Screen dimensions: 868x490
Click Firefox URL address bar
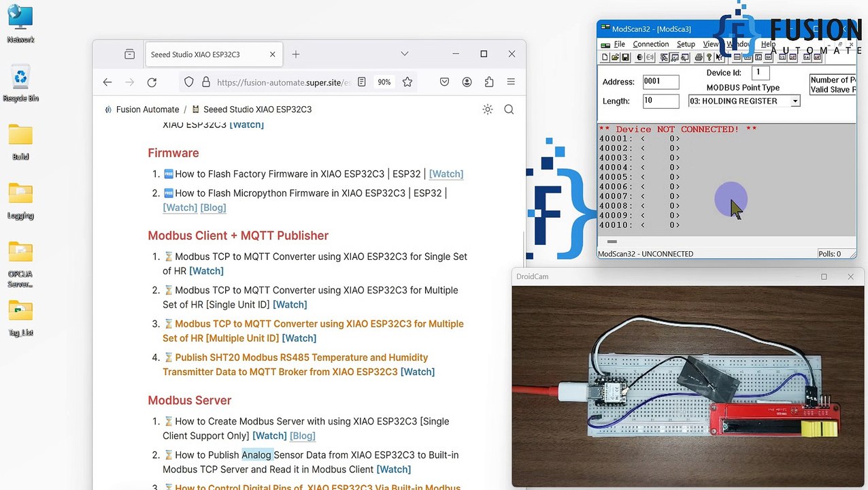pyautogui.click(x=284, y=82)
